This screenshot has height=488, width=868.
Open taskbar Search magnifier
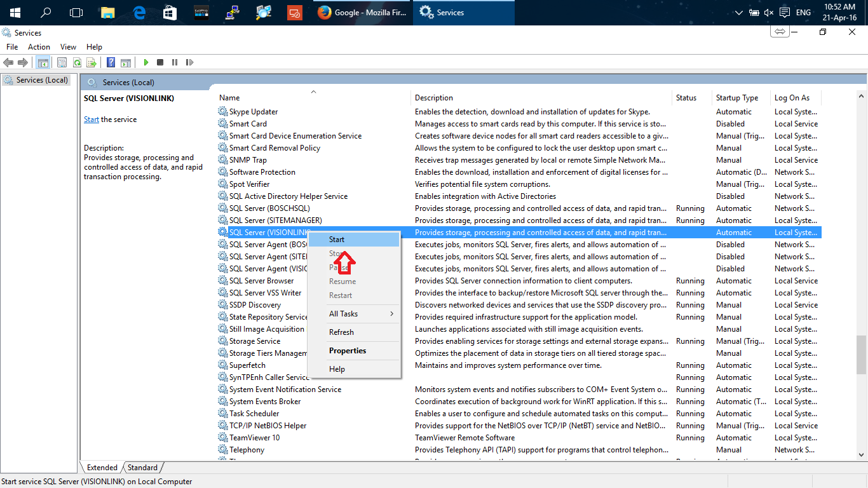coord(46,13)
